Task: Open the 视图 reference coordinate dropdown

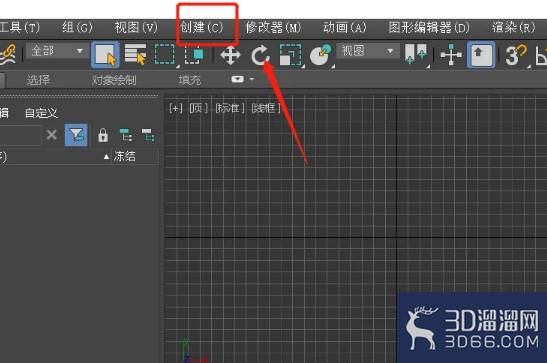Action: (x=368, y=51)
